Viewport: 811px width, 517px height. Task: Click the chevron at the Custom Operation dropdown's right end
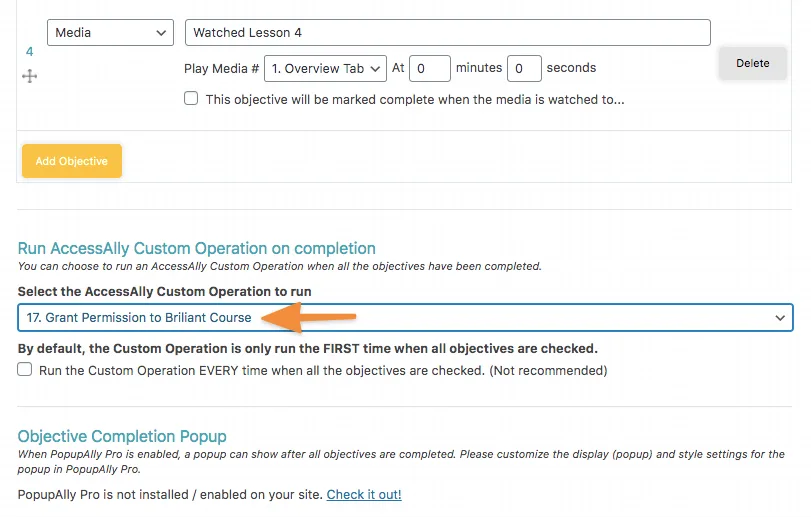pyautogui.click(x=780, y=318)
